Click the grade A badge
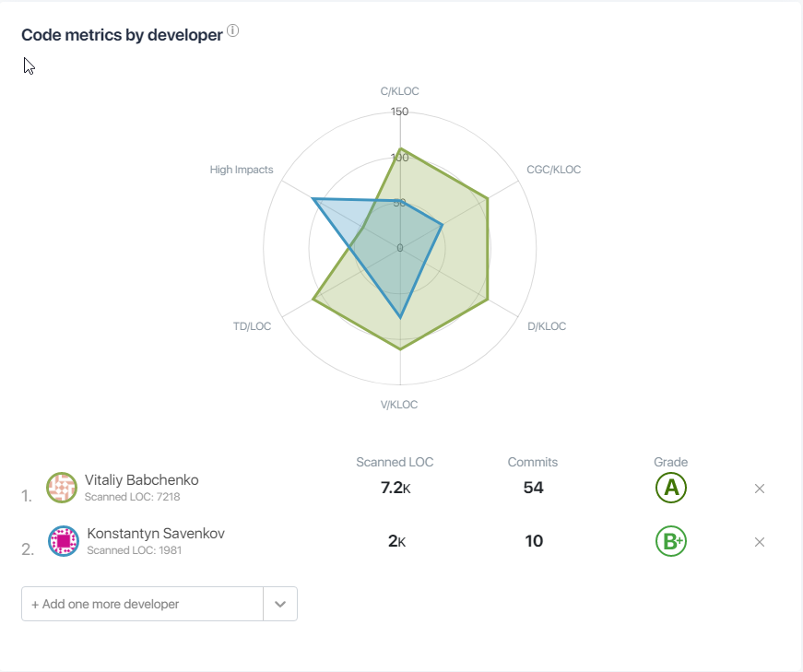This screenshot has height=672, width=803. tap(671, 488)
